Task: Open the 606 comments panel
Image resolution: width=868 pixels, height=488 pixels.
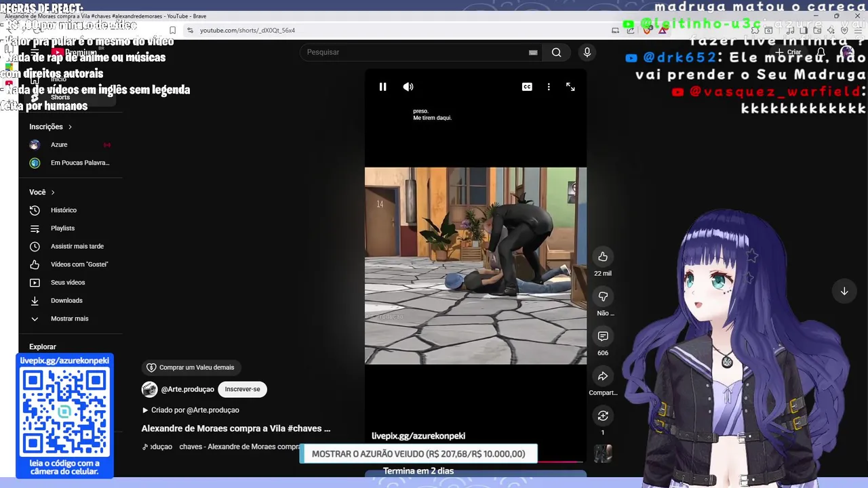Action: (603, 336)
